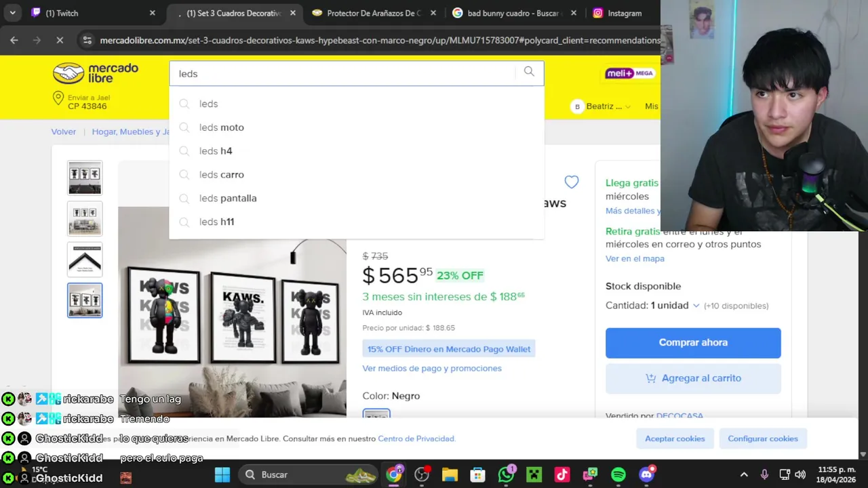The height and width of the screenshot is (488, 868).
Task: Switch to bad bunny cuadro Google tab
Action: (515, 13)
